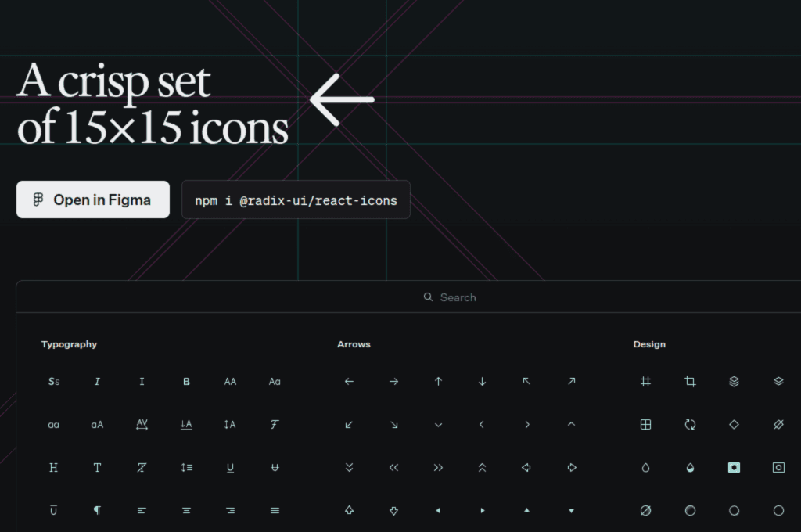Select the arrow down icon
801x532 pixels.
pyautogui.click(x=482, y=381)
